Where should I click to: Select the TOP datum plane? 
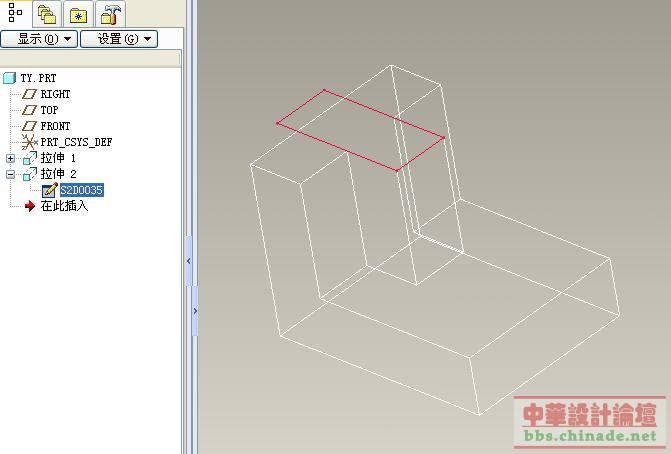pos(49,110)
